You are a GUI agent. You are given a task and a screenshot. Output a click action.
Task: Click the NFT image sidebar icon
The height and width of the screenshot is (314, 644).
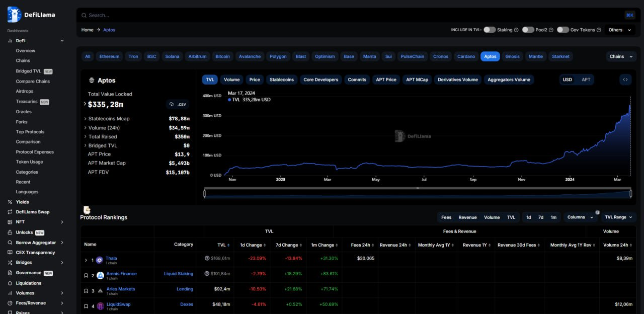10,222
